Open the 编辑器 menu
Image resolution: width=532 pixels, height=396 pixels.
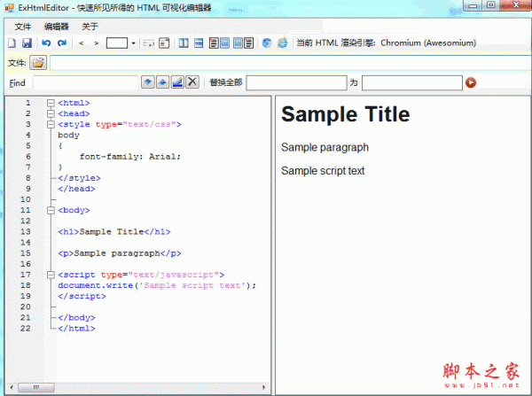[x=56, y=27]
